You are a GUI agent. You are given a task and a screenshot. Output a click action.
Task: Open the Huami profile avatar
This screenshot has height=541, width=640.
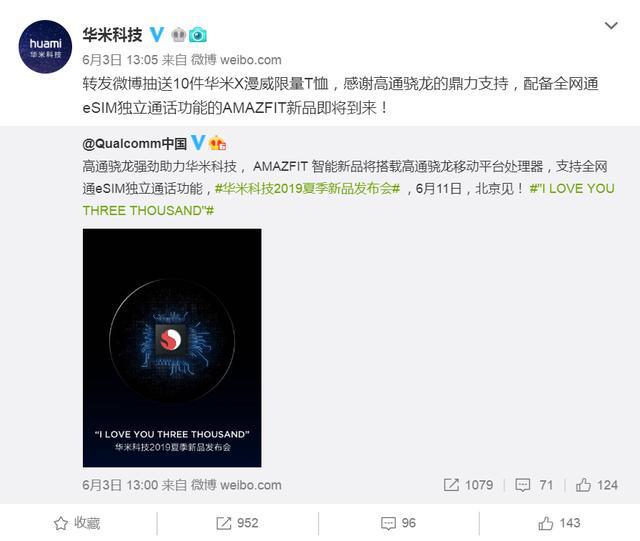(45, 47)
